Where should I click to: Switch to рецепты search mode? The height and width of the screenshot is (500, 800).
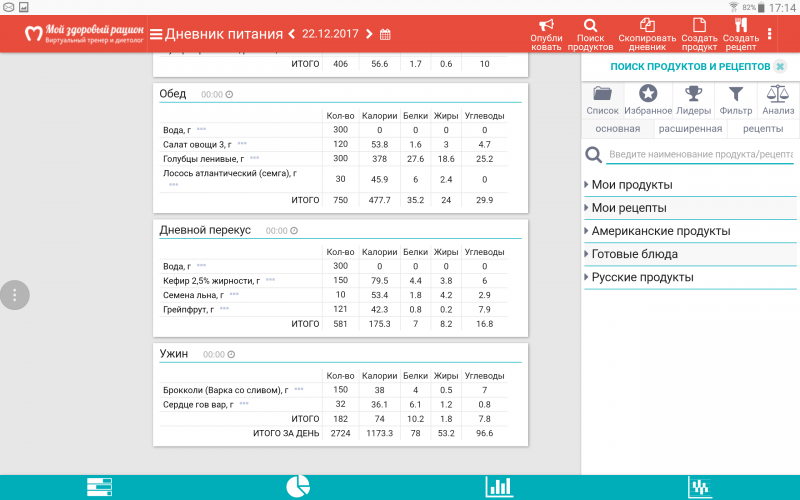[763, 129]
